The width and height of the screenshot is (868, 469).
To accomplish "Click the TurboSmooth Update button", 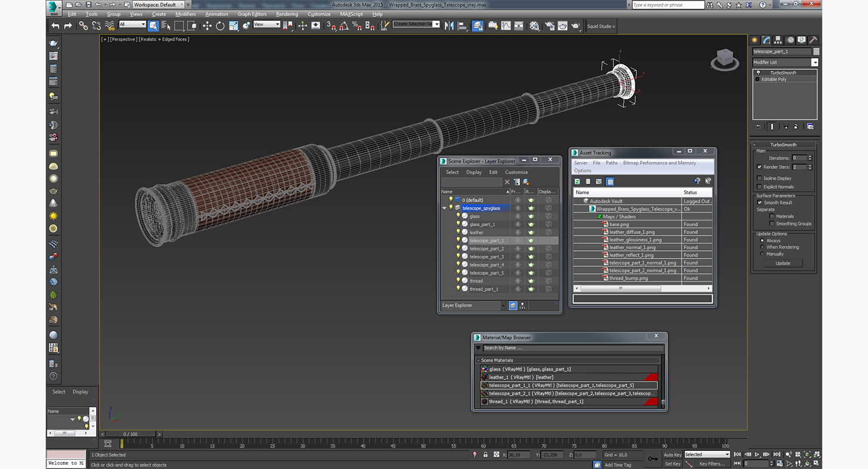I will [x=783, y=263].
